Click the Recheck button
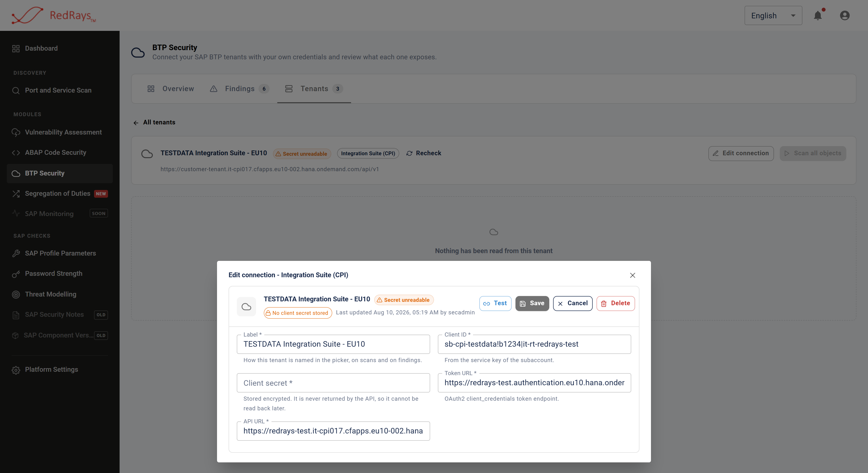Viewport: 868px width, 473px height. pos(424,153)
